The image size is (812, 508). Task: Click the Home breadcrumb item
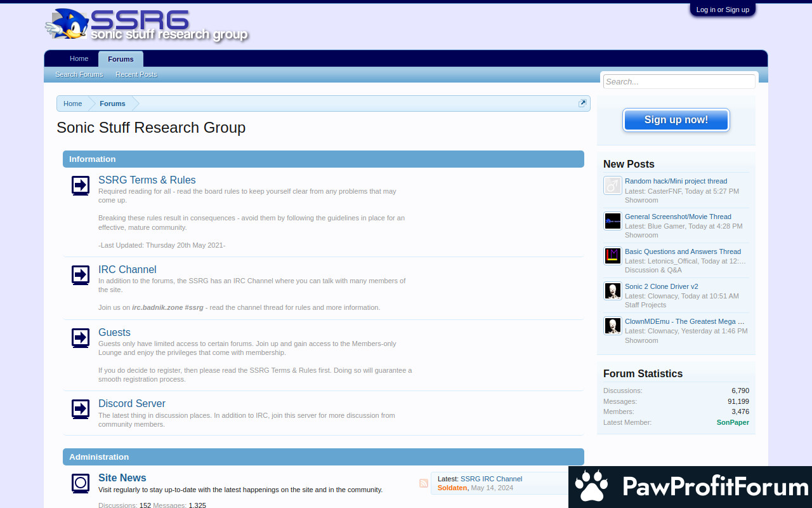[72, 104]
